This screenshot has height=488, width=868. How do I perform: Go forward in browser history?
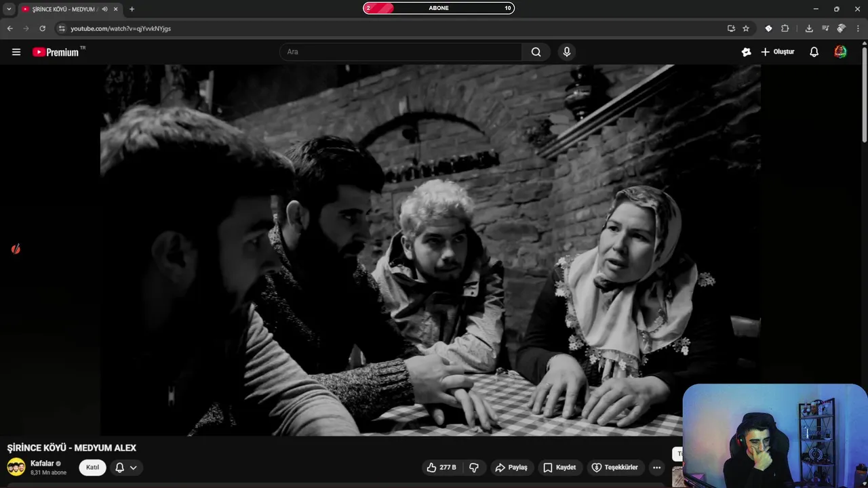tap(26, 28)
